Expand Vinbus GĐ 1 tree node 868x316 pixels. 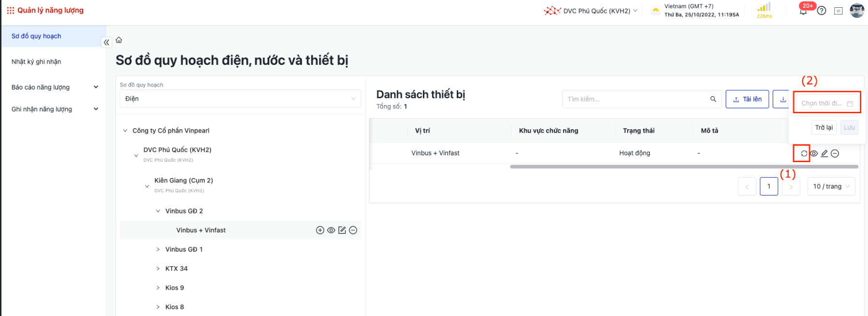158,249
